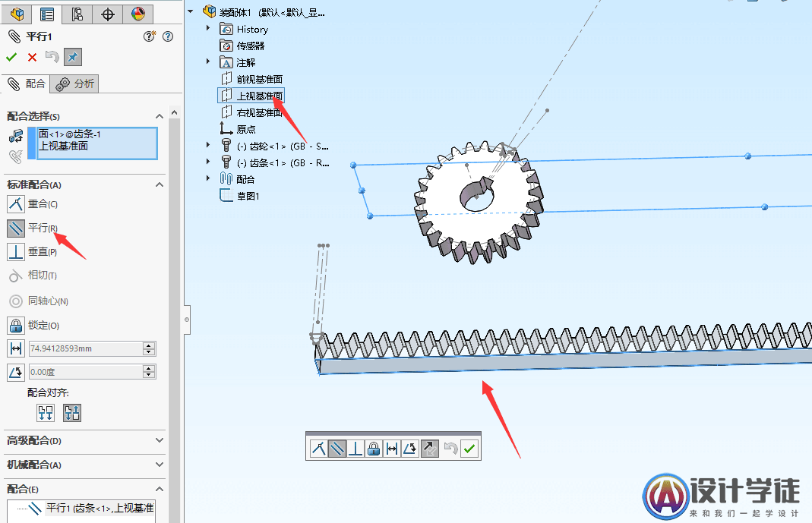The image size is (812, 523).
Task: Open the DimXpertManager crosshair tab
Action: (x=108, y=14)
